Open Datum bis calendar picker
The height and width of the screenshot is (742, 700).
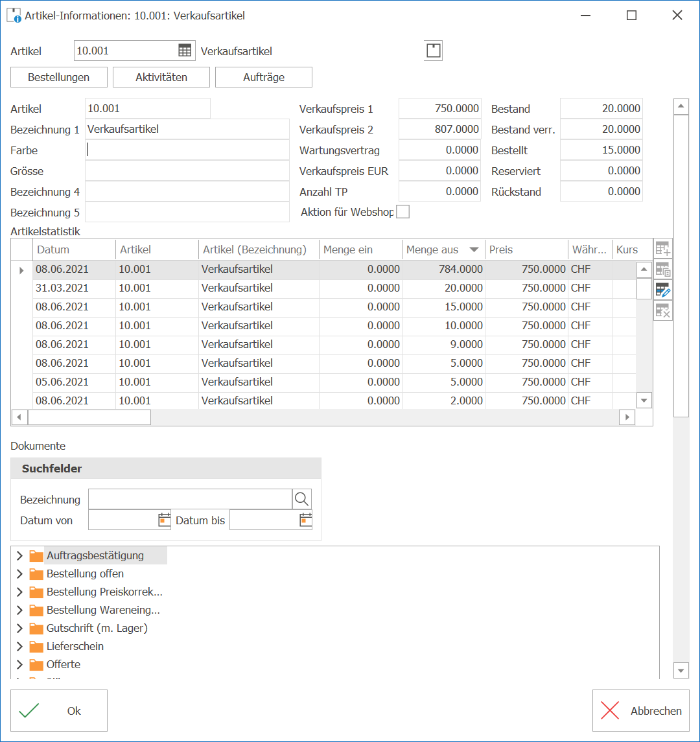pos(306,520)
